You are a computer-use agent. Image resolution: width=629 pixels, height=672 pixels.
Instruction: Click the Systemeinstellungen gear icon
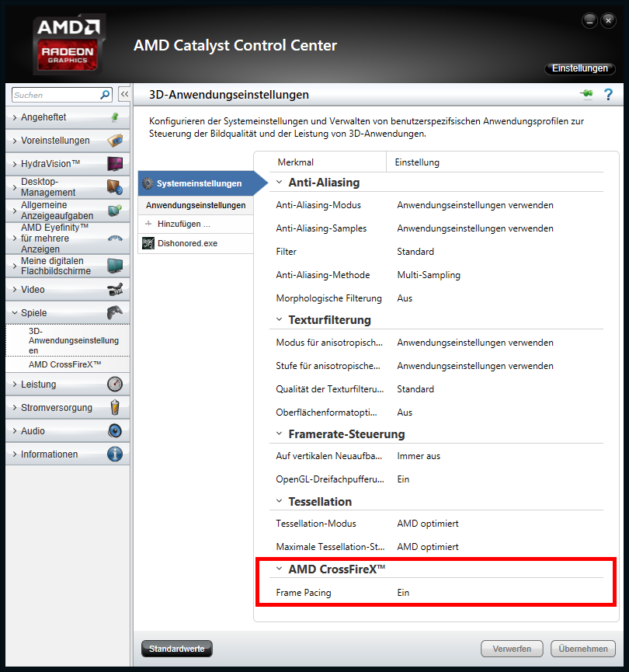[148, 183]
